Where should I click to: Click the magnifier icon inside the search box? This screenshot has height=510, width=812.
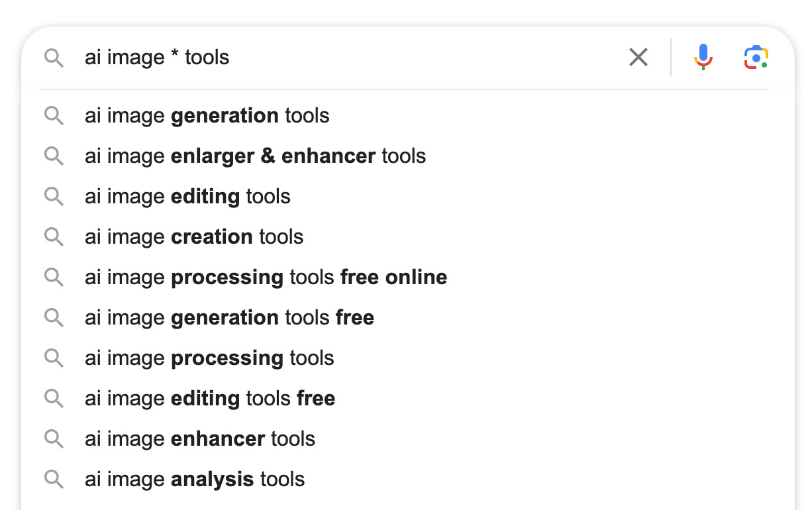pyautogui.click(x=54, y=58)
